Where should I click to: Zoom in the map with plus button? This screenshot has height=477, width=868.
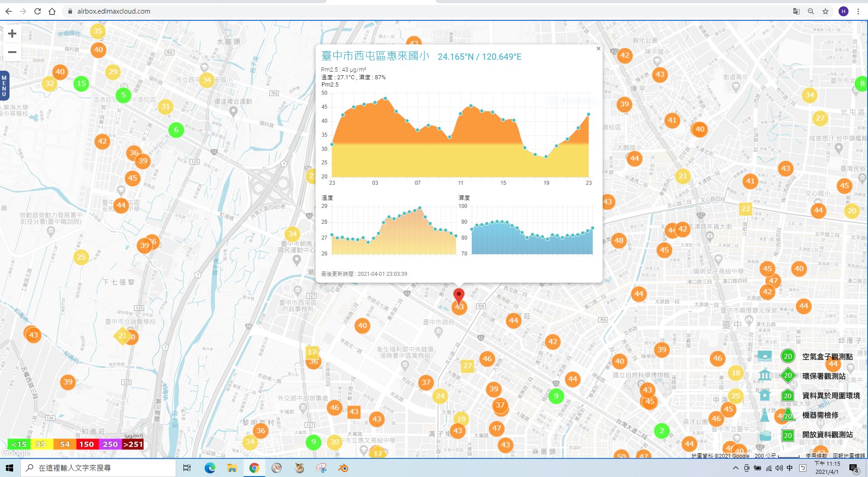12,34
